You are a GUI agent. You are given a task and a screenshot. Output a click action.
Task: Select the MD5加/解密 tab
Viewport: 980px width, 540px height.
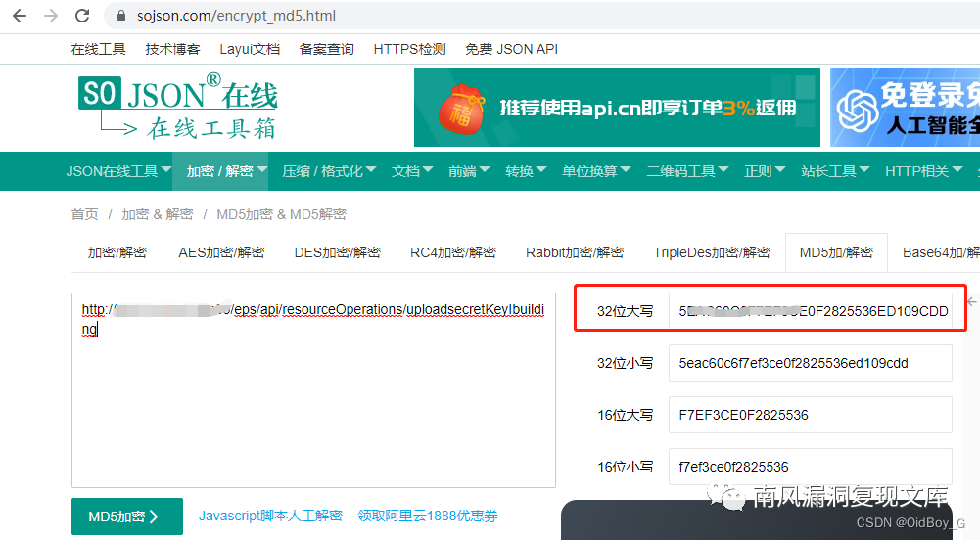(x=836, y=252)
